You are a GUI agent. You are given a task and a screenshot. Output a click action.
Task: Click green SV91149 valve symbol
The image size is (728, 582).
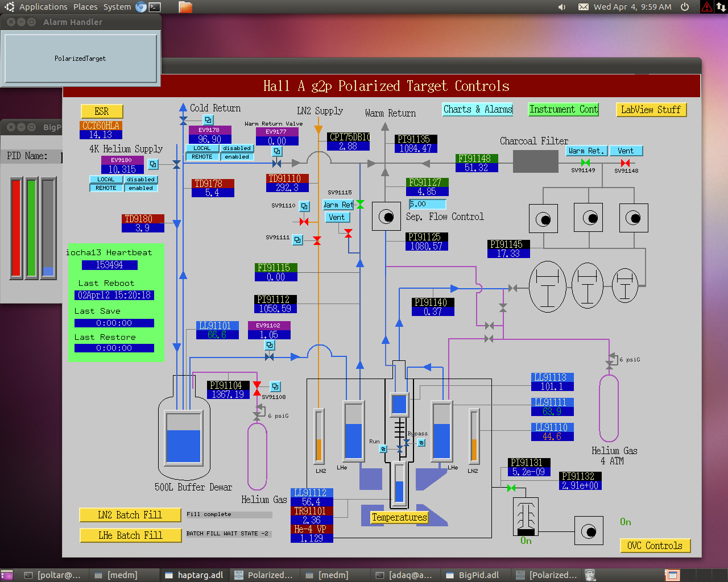[x=585, y=163]
